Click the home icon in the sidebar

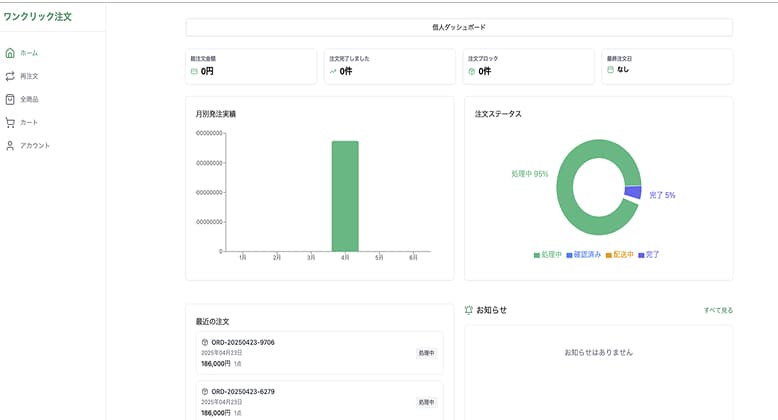tap(10, 53)
